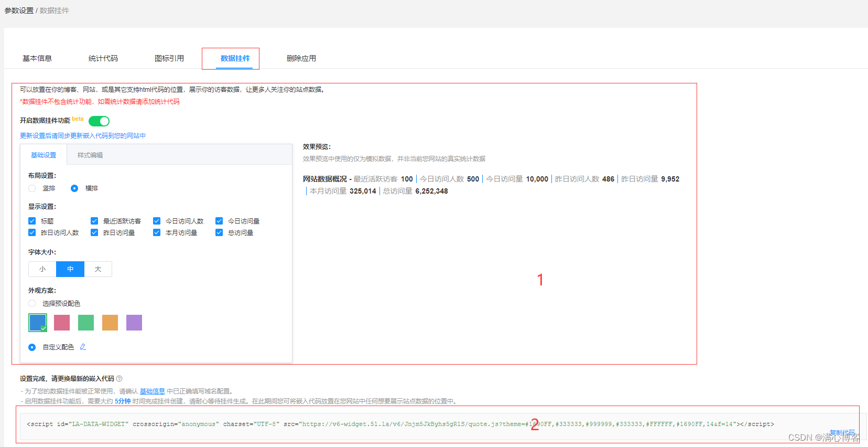Select the 选择预设配色 radio button
Image resolution: width=868 pixels, height=447 pixels.
pos(32,303)
